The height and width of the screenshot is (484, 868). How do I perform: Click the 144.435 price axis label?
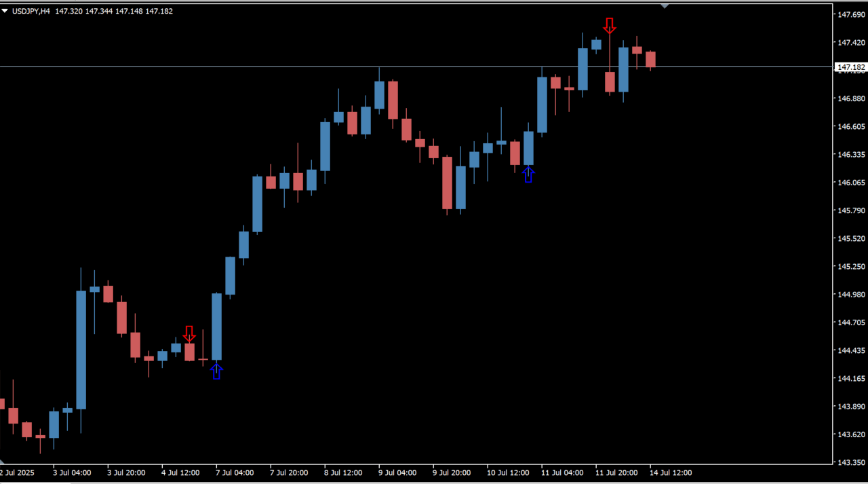pos(852,350)
